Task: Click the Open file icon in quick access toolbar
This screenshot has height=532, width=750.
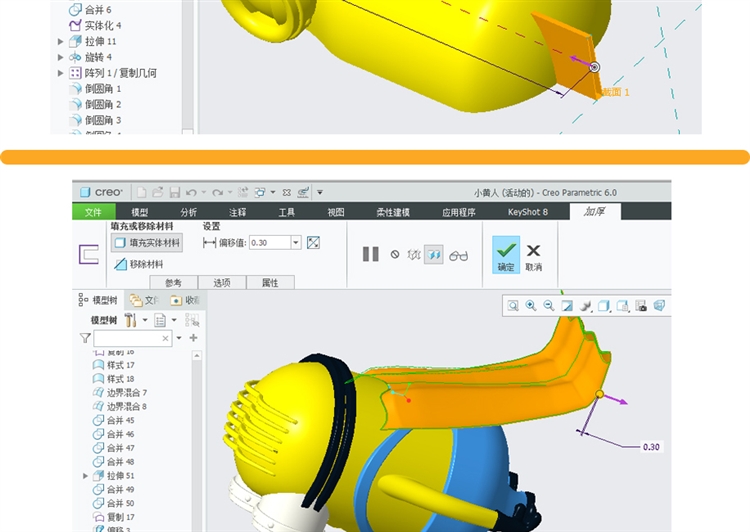Action: coord(157,192)
